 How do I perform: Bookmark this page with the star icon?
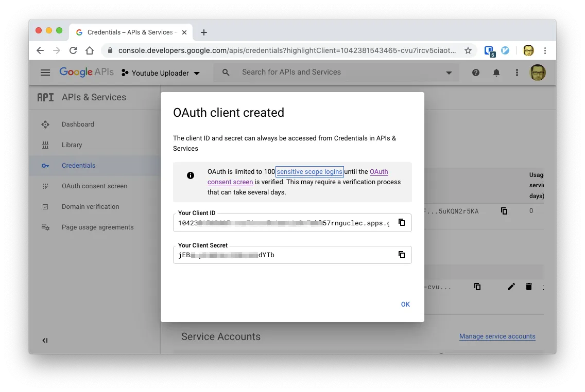[x=468, y=51]
